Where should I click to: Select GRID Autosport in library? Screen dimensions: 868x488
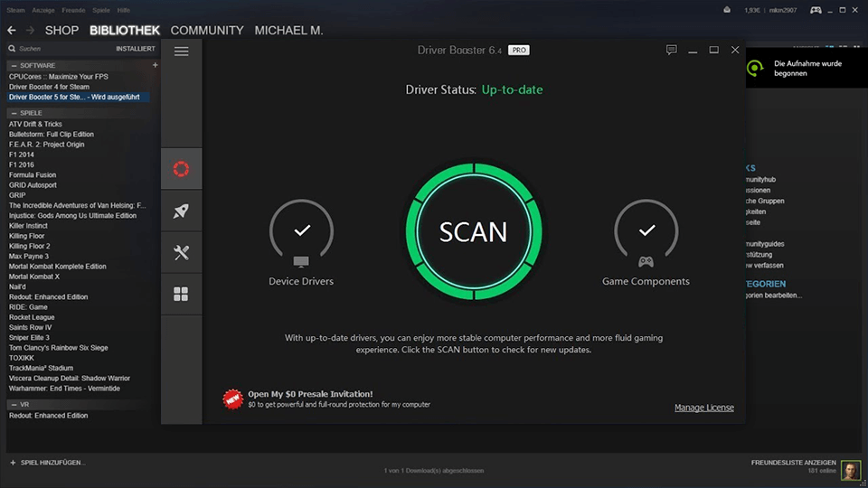(33, 184)
